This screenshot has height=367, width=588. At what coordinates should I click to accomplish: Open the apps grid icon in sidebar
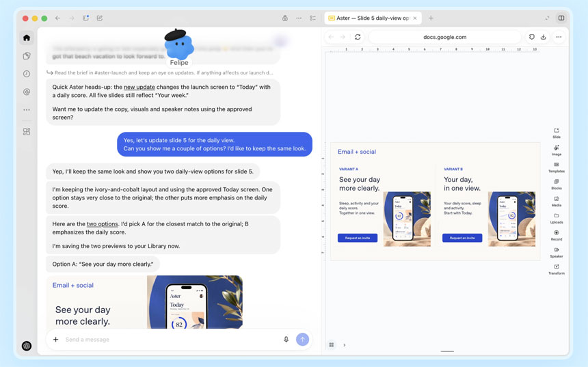(x=27, y=132)
